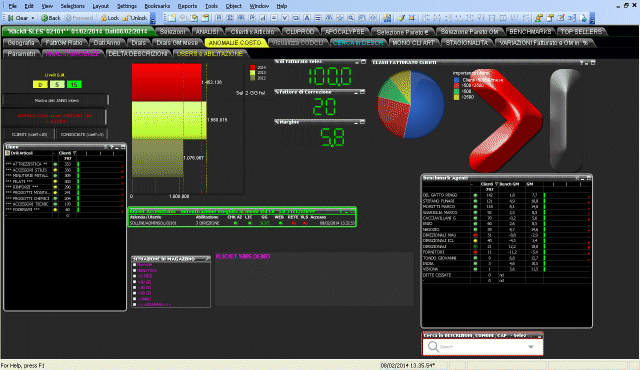640x370 pixels.
Task: Open the Bookmarks menu
Action: pyautogui.click(x=157, y=6)
